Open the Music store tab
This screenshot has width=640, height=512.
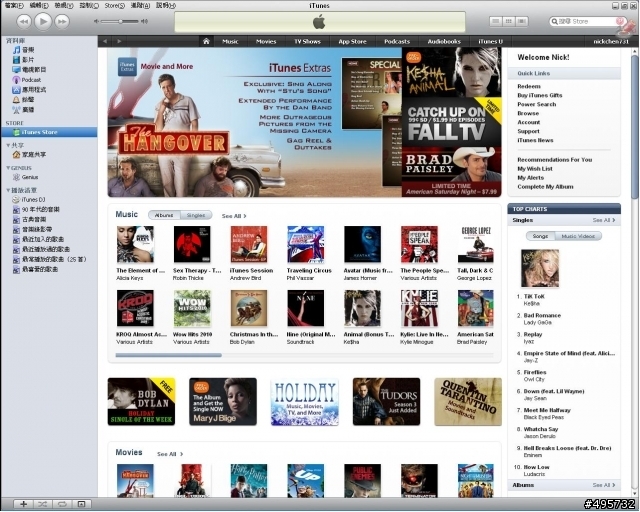(230, 41)
